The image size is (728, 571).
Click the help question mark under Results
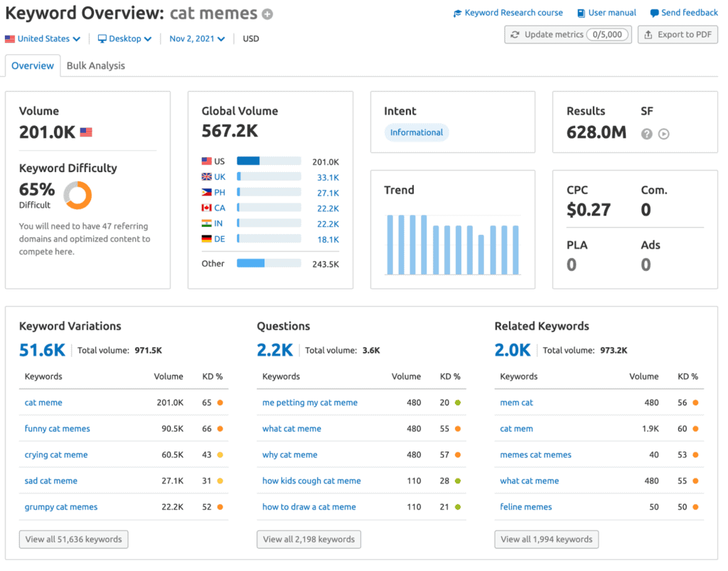point(646,133)
